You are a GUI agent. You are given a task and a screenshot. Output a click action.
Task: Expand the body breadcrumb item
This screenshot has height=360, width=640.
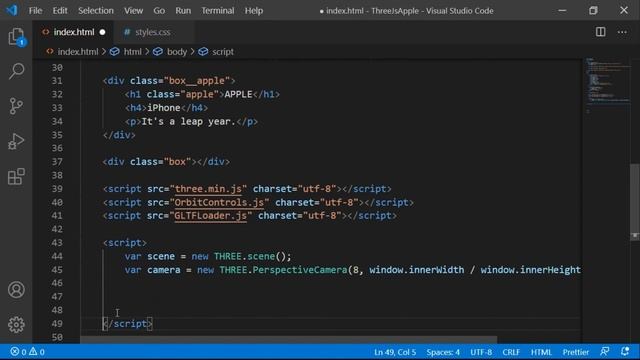click(x=177, y=52)
